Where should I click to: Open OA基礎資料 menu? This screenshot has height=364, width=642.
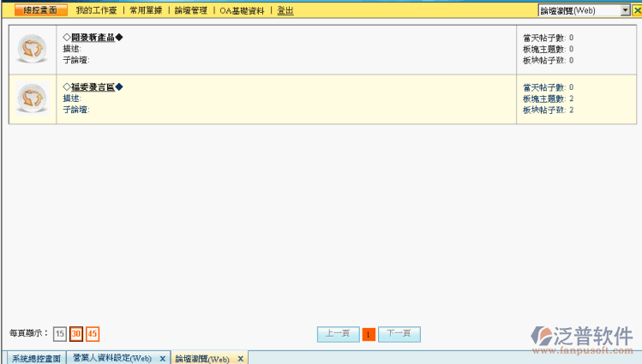coord(242,11)
